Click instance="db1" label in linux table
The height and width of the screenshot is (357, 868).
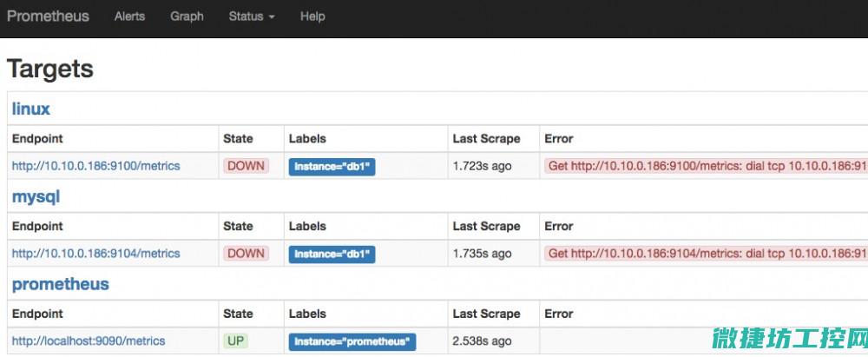point(332,166)
